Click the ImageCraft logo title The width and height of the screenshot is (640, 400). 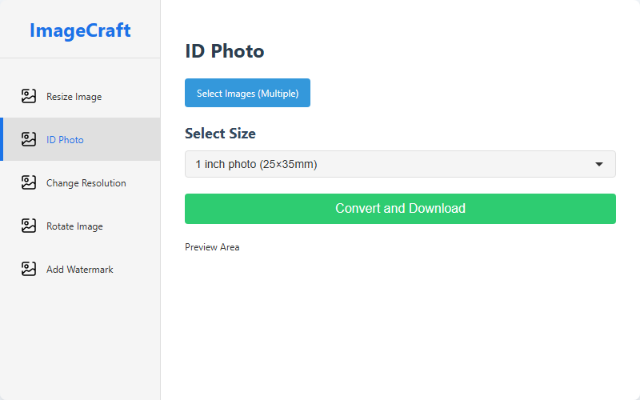(80, 30)
